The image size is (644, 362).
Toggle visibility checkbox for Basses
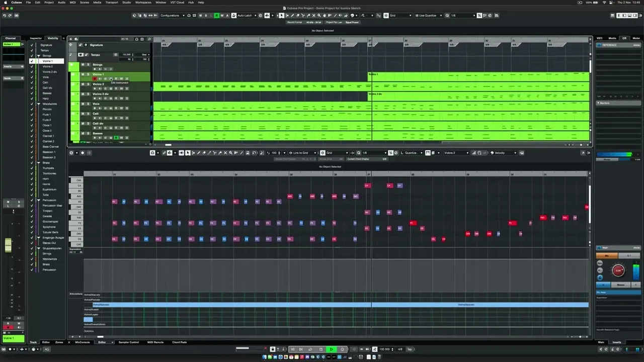point(32,93)
